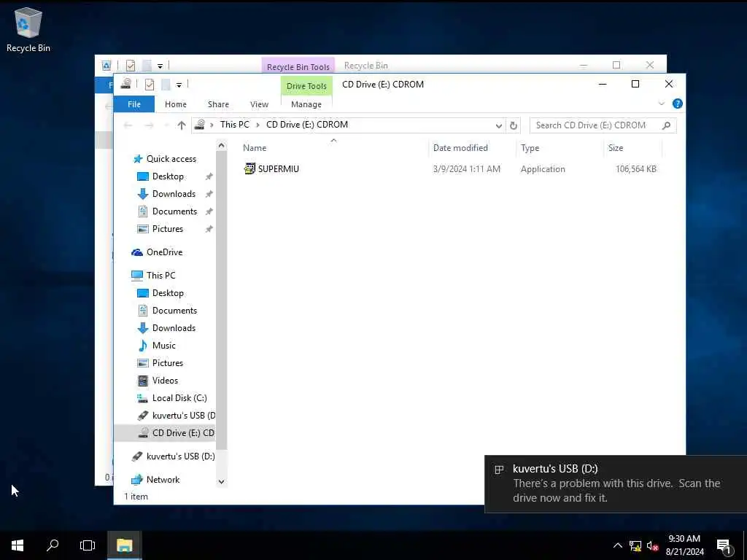Screen dimensions: 747x560
Task: Open Customize Quick Access Toolbar dropdown
Action: coord(179,85)
